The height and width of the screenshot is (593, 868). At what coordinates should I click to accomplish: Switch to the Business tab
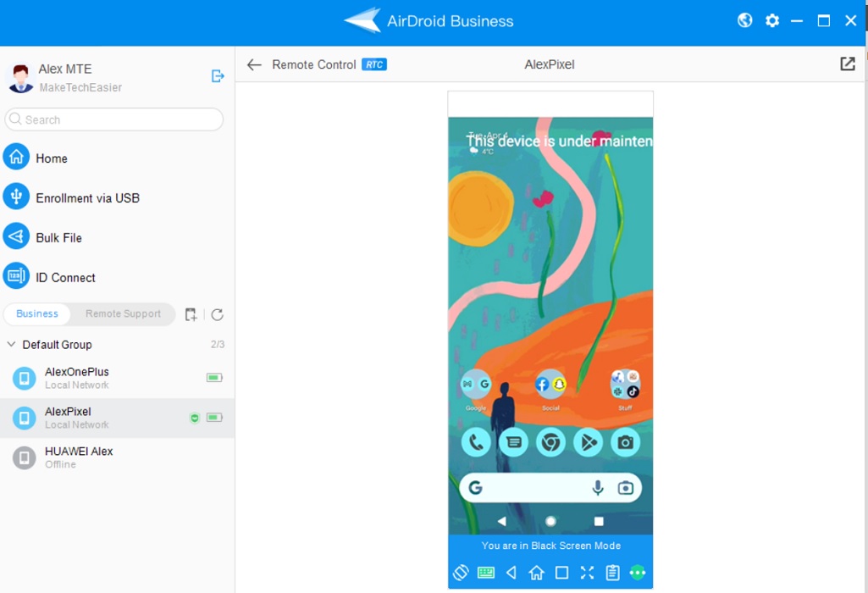pos(37,314)
